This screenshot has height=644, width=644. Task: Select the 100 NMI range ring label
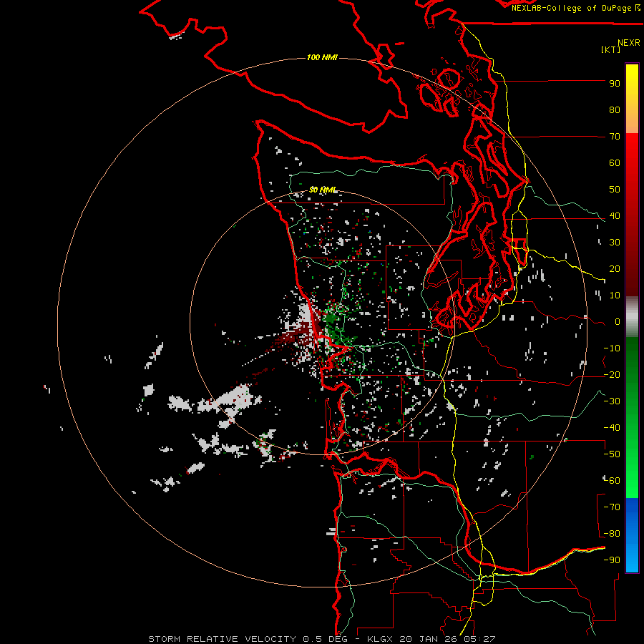(322, 57)
